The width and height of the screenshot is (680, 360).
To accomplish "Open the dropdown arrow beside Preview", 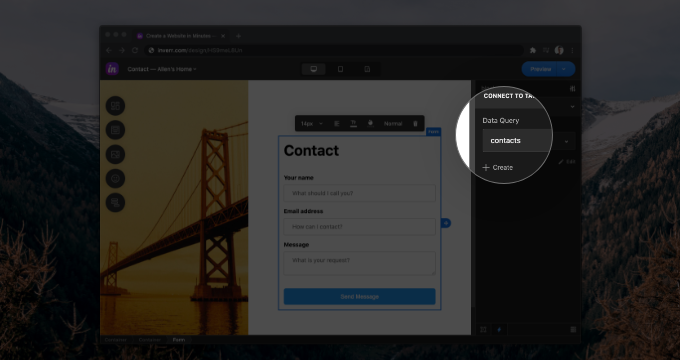I will 564,69.
